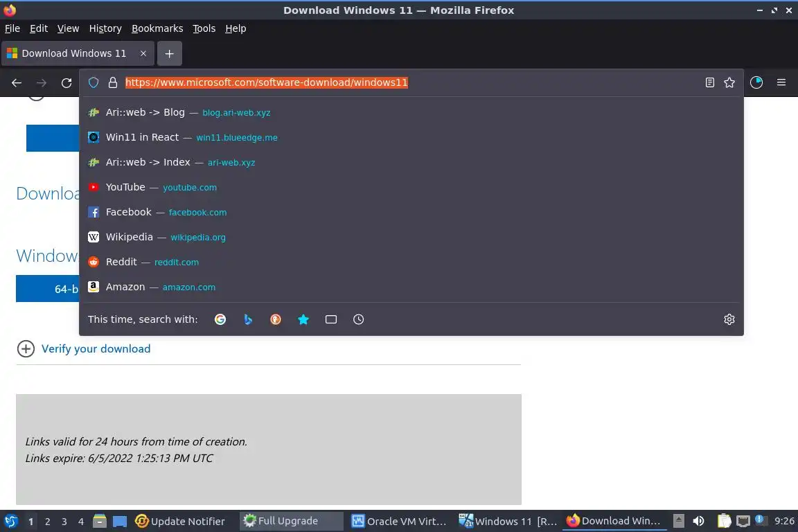Open the Tools menu
This screenshot has height=532, width=798.
coord(204,28)
